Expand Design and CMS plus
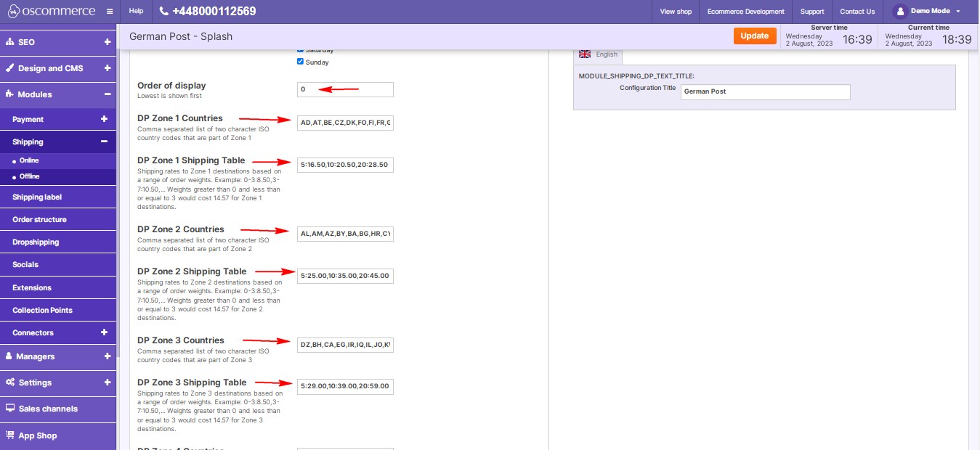This screenshot has width=980, height=450. point(107,68)
